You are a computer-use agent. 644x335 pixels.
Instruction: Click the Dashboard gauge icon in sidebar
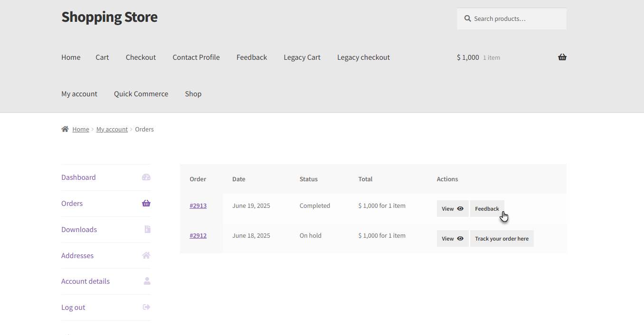[x=146, y=177]
